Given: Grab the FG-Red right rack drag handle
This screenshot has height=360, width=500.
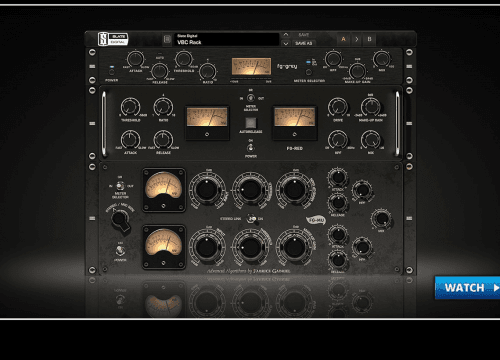Looking at the screenshot, I should click(x=409, y=123).
